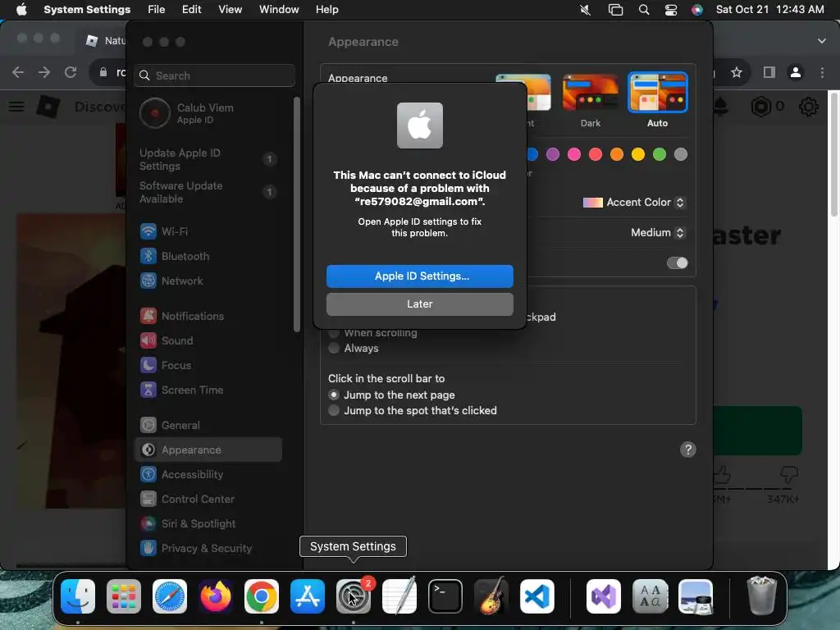Choose the green accent color
The image size is (840, 630).
click(x=660, y=154)
